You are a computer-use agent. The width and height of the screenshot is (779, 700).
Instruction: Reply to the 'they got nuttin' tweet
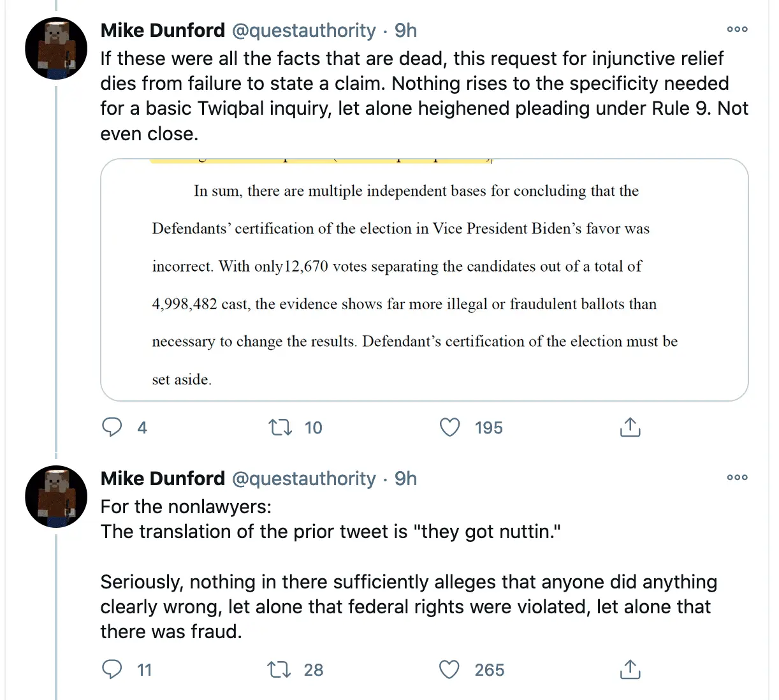112,669
